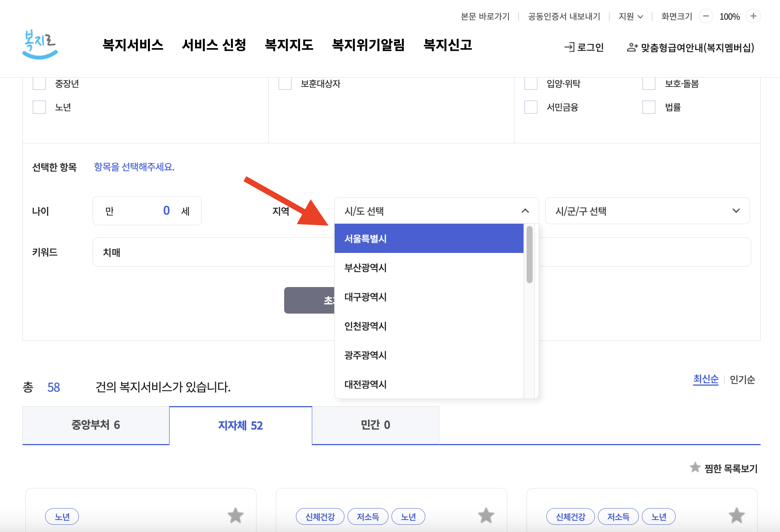Click the minus icon to decrease 화면크기

click(x=706, y=16)
